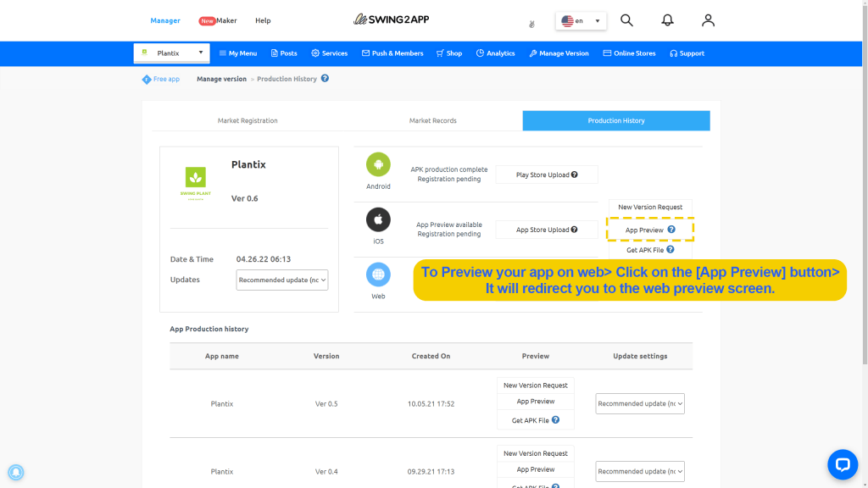Click the bell badge in bottom-left corner

tap(15, 472)
